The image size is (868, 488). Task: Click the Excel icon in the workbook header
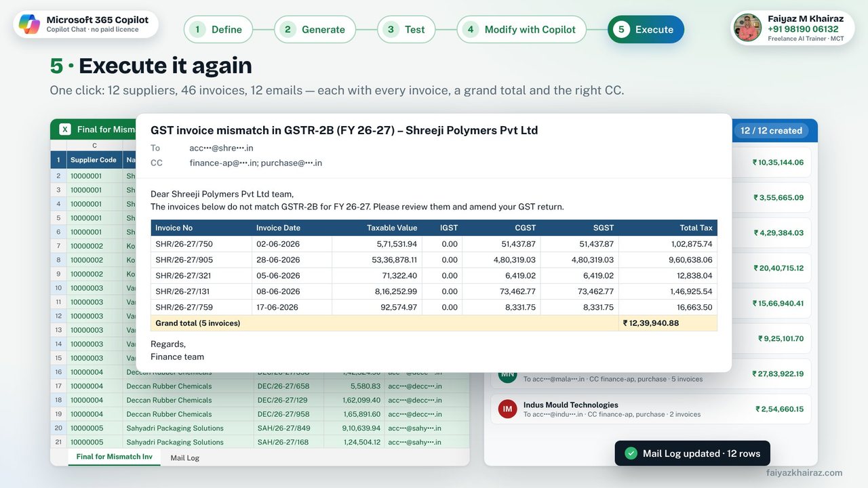click(x=65, y=129)
